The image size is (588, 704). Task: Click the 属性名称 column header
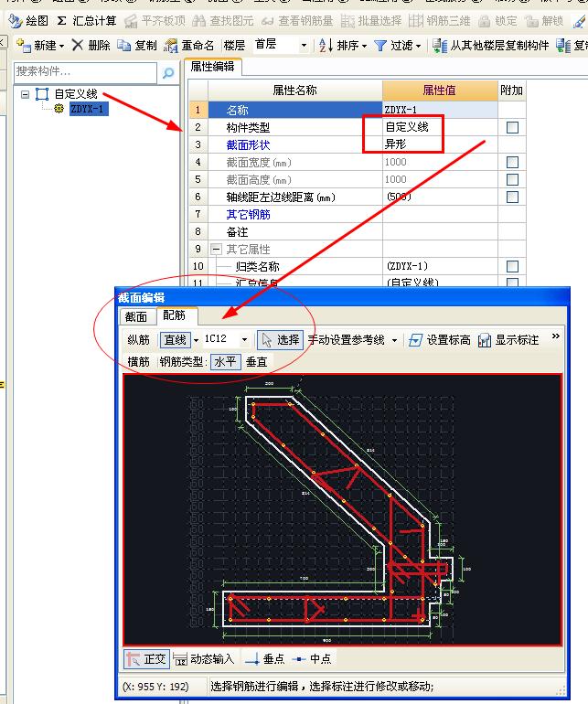[294, 91]
